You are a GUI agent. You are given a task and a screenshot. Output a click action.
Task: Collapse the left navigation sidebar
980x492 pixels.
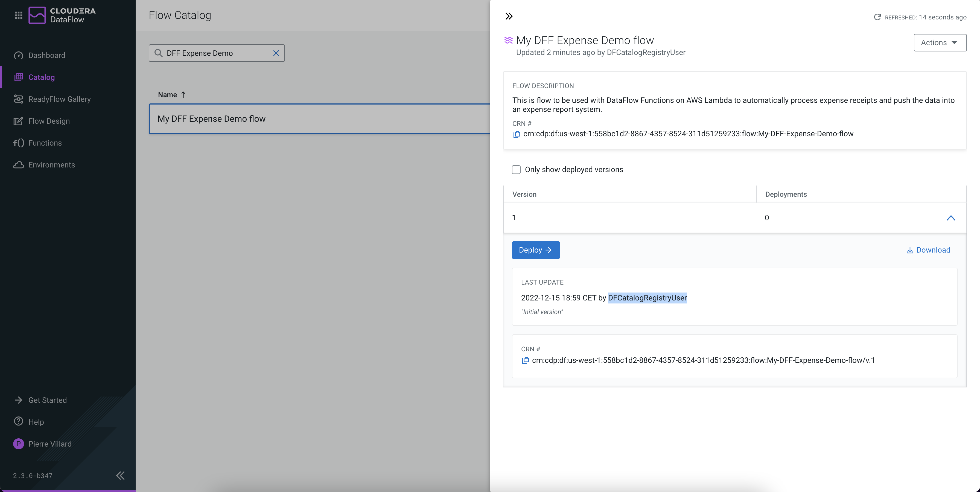[x=120, y=475]
